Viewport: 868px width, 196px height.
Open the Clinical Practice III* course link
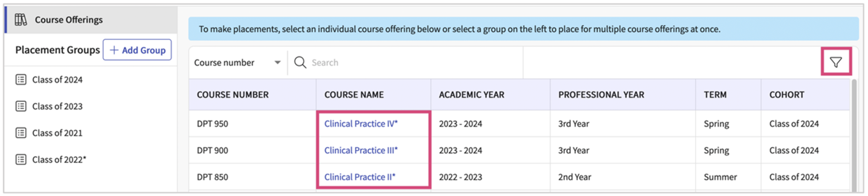(x=361, y=150)
